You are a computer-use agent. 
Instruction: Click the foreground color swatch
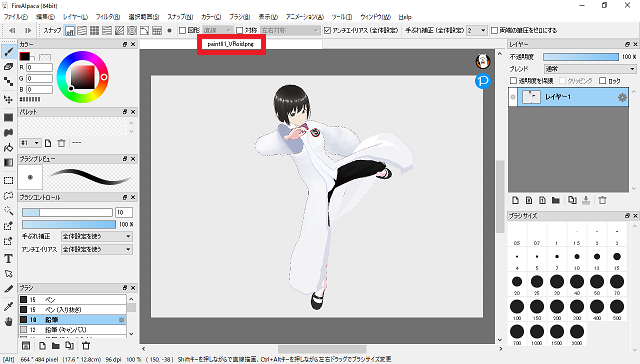click(x=24, y=57)
